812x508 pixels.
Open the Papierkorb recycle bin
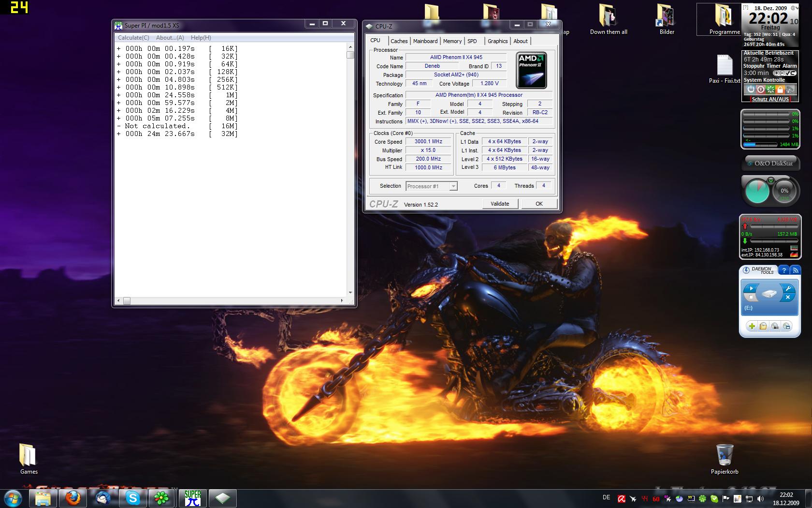725,459
